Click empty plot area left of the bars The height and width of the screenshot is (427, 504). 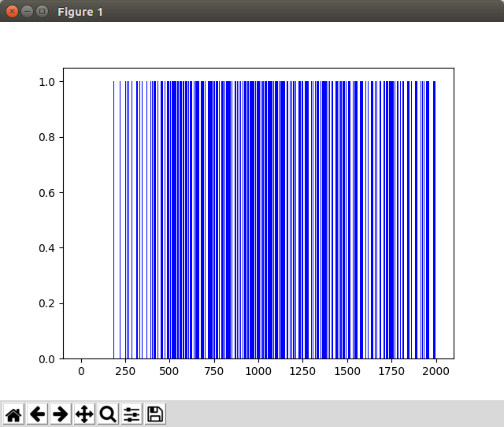pos(91,221)
